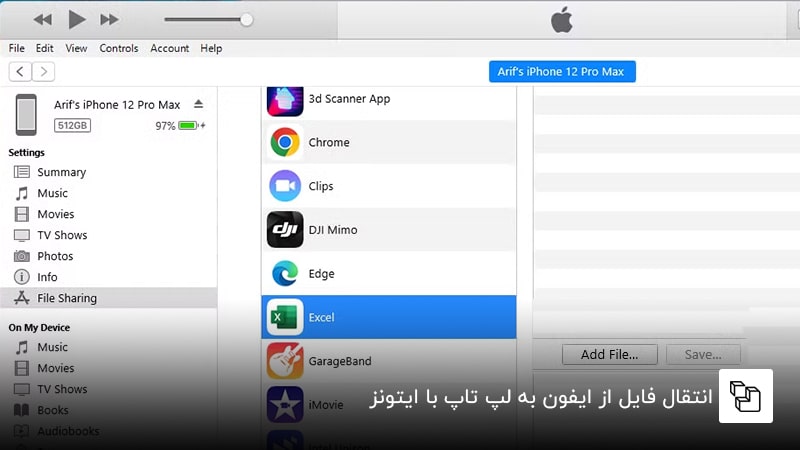Select the 3d Scanner App icon
Image resolution: width=800 pixels, height=450 pixels.
[x=285, y=101]
